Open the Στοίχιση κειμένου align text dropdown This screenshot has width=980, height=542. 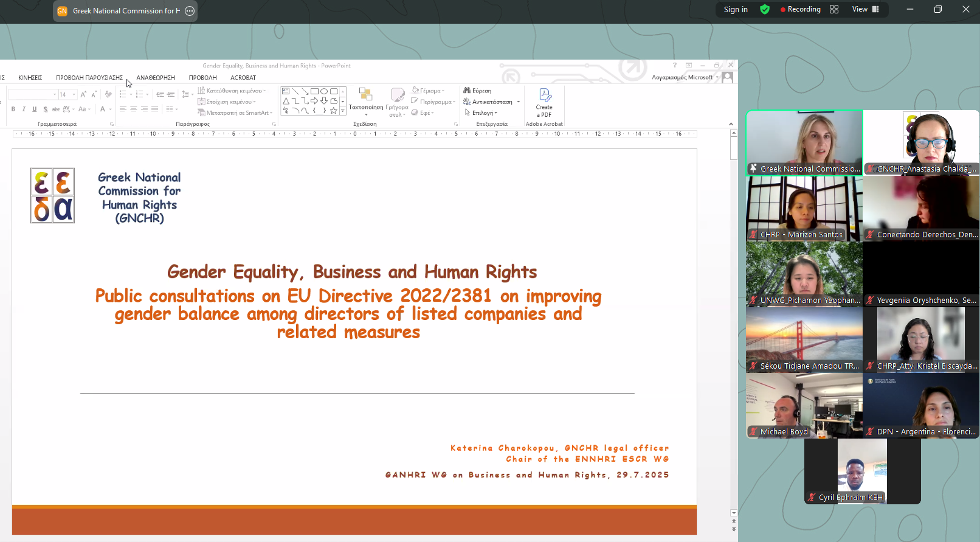227,102
